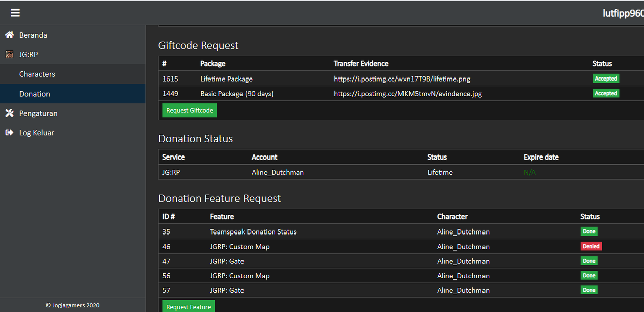Click the Giftcode Request heading

tap(199, 45)
